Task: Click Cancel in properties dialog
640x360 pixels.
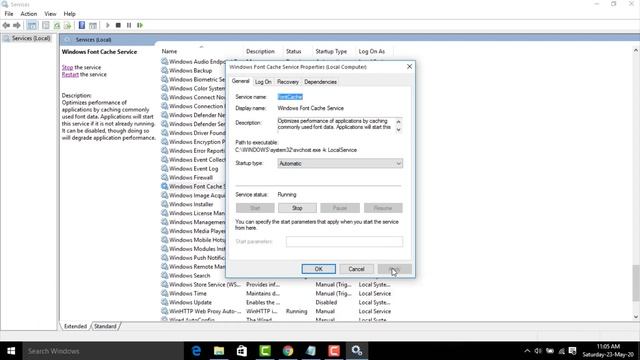Action: click(356, 269)
